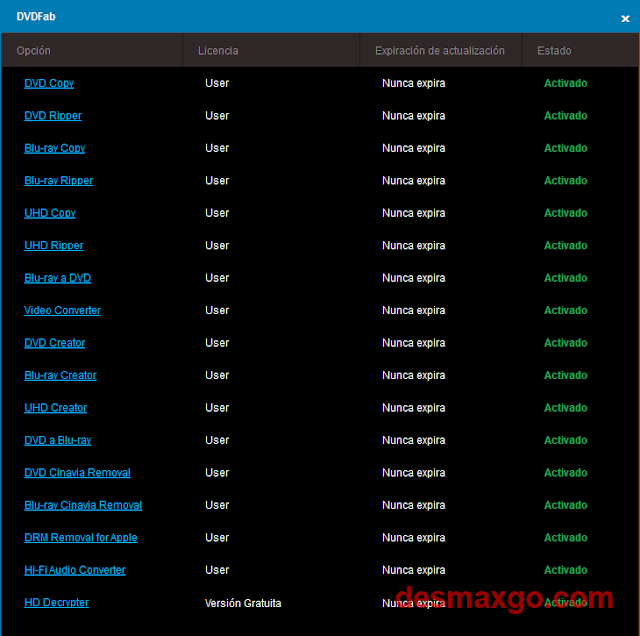
Task: Open the DVD Creator link
Action: point(55,343)
